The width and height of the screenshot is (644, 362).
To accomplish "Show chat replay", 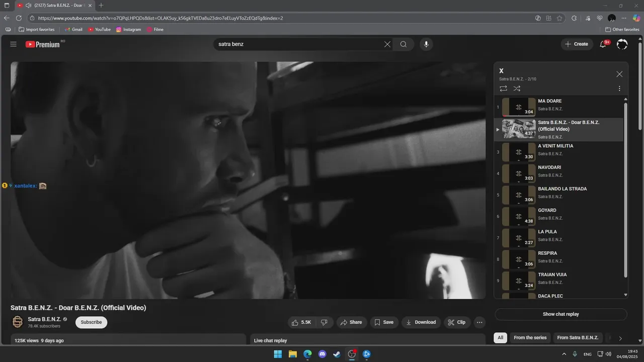I will [561, 314].
